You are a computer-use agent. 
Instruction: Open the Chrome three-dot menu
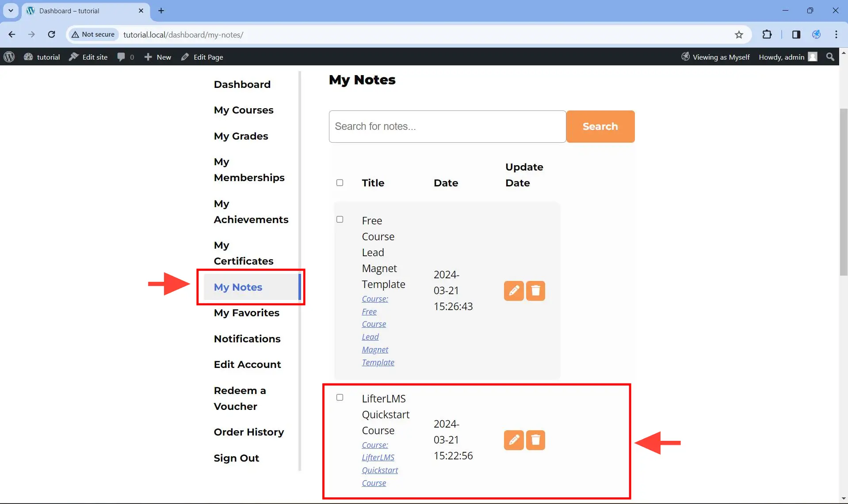(836, 34)
